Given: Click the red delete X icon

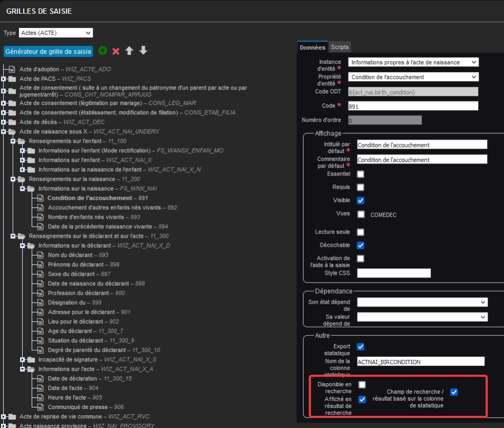Looking at the screenshot, I should tap(116, 51).
